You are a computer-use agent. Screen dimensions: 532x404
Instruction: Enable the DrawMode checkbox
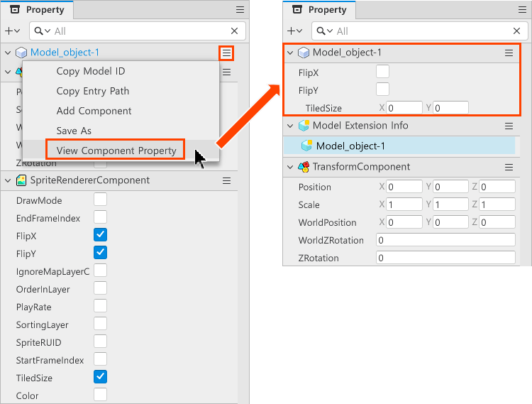(101, 200)
